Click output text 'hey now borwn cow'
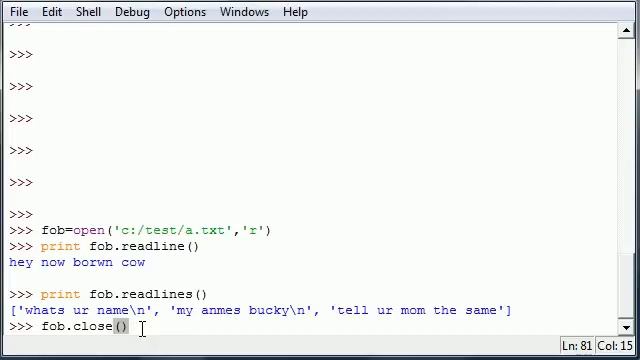640x360 pixels. pos(77,262)
